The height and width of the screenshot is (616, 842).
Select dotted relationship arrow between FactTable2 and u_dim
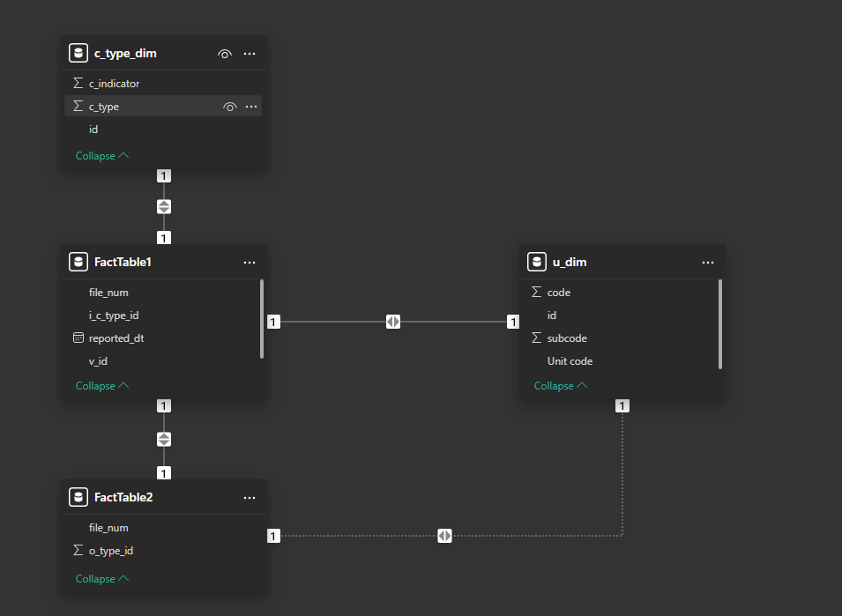click(x=444, y=536)
